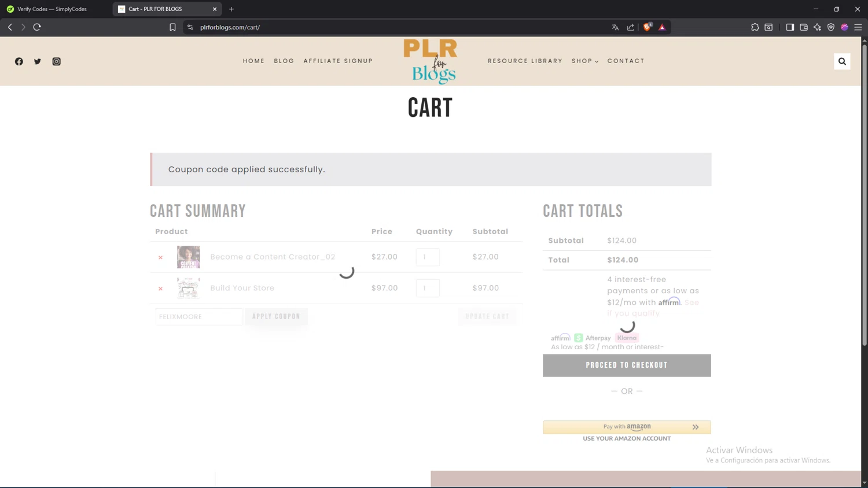Go to HOME menu item

253,61
